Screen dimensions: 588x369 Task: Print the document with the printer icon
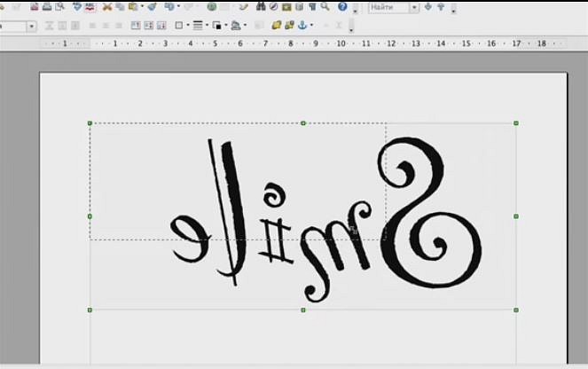pos(47,6)
